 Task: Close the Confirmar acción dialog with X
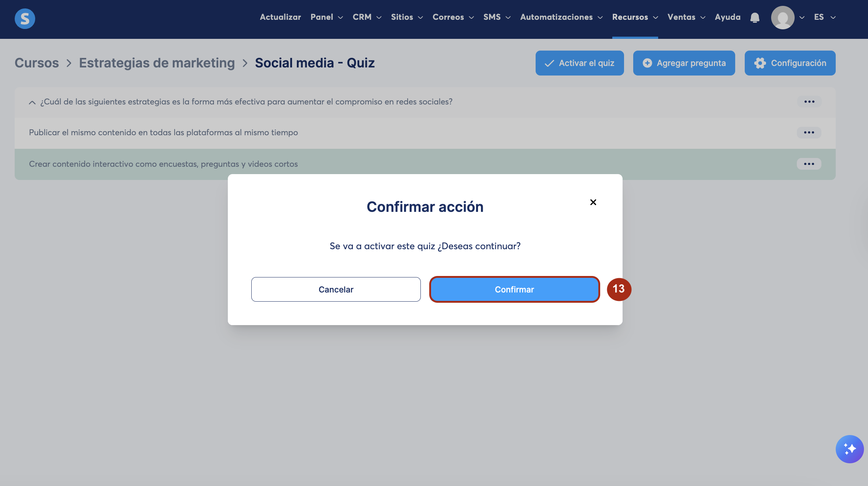coord(593,202)
